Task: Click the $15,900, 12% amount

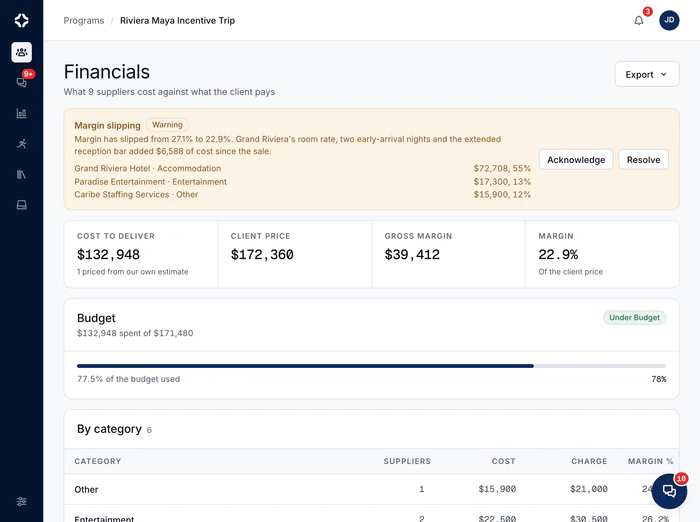Action: click(x=502, y=195)
